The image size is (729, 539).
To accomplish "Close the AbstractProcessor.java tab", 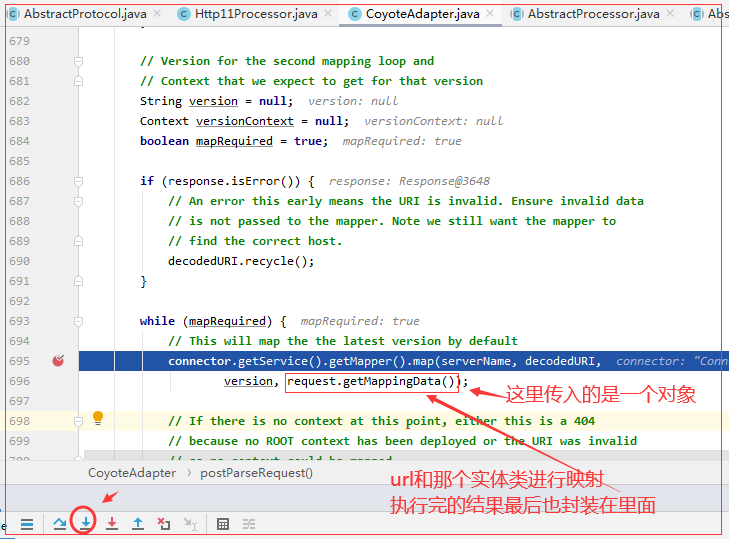I will [670, 13].
